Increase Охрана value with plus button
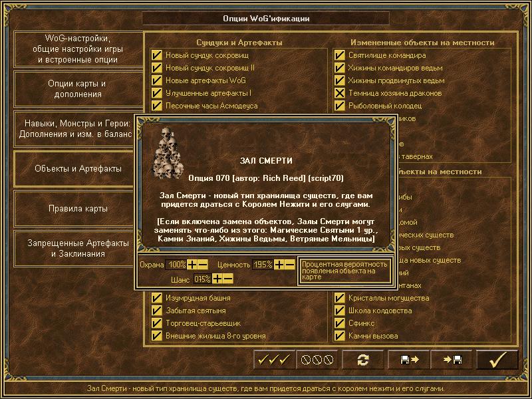 (192, 265)
